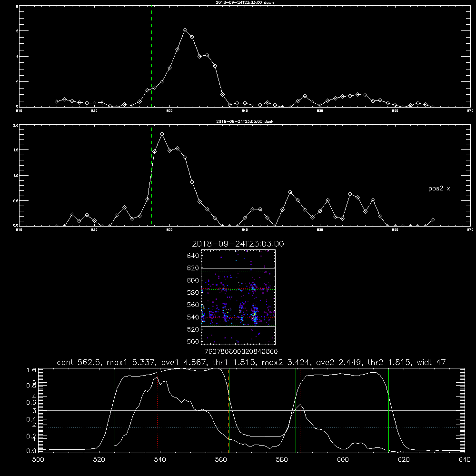Click the green vertical line near 615 in bottom plot
The width and height of the screenshot is (476, 476).
(388, 410)
